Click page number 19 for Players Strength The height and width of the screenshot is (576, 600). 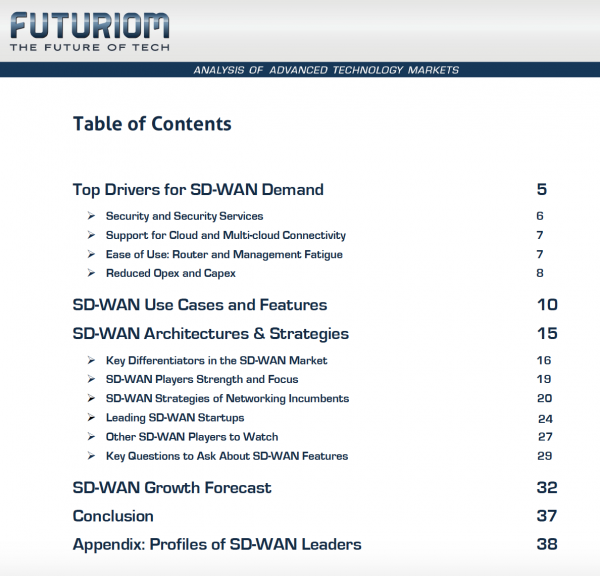(544, 379)
